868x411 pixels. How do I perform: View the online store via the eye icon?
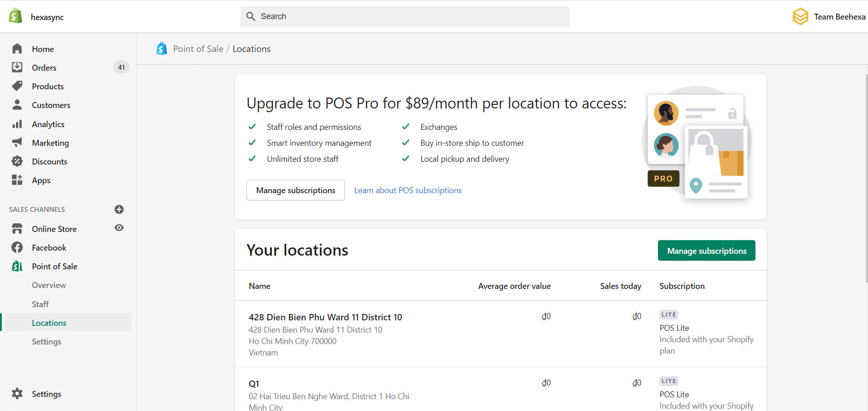(119, 228)
